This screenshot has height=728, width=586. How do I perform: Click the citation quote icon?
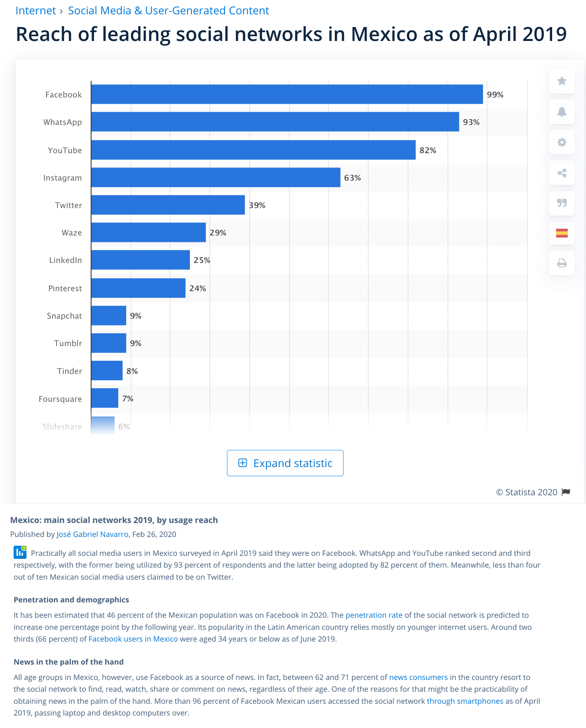click(x=562, y=203)
